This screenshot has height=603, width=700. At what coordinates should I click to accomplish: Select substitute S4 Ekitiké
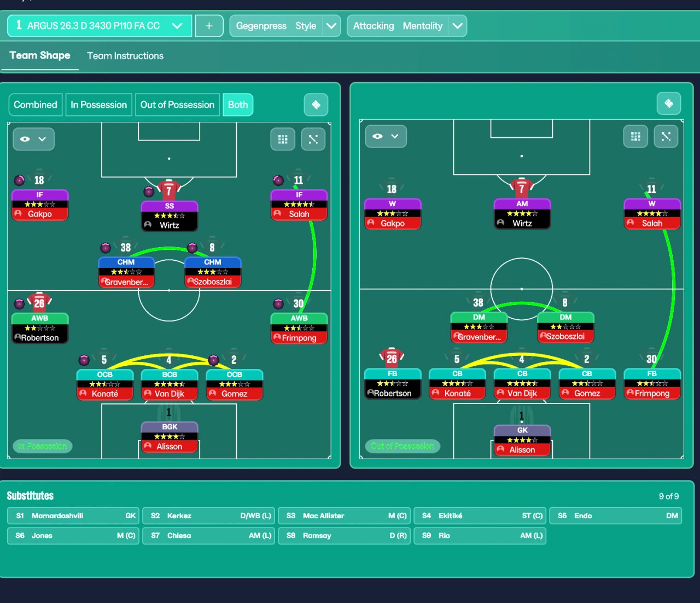tap(480, 516)
